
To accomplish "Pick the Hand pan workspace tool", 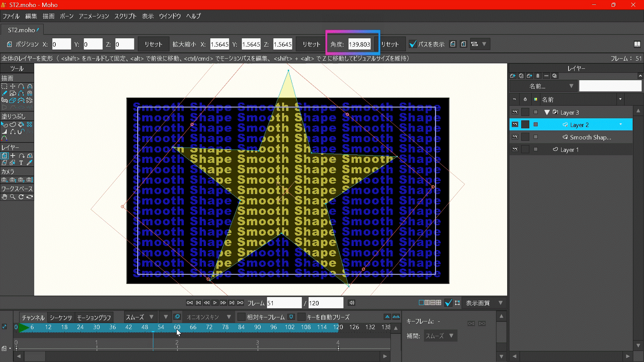I will click(x=4, y=197).
